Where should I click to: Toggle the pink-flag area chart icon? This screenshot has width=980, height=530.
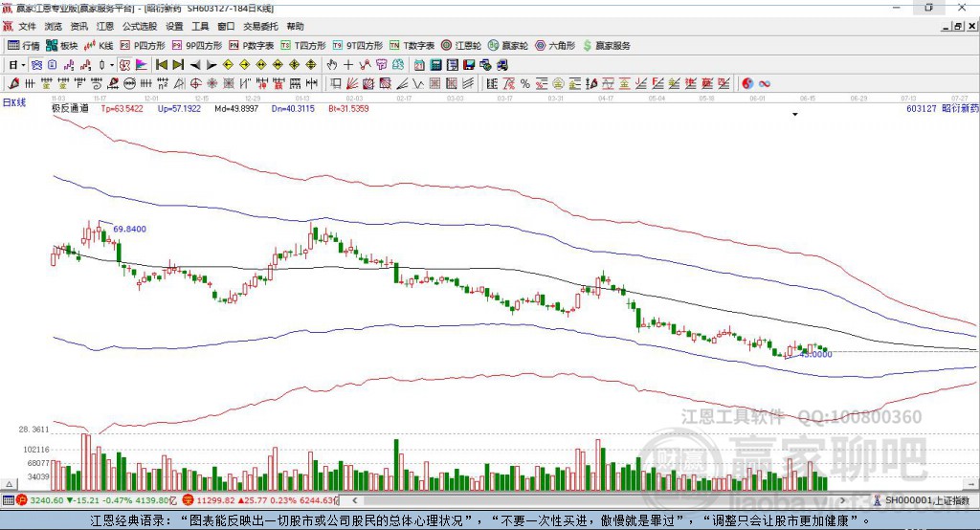142,65
